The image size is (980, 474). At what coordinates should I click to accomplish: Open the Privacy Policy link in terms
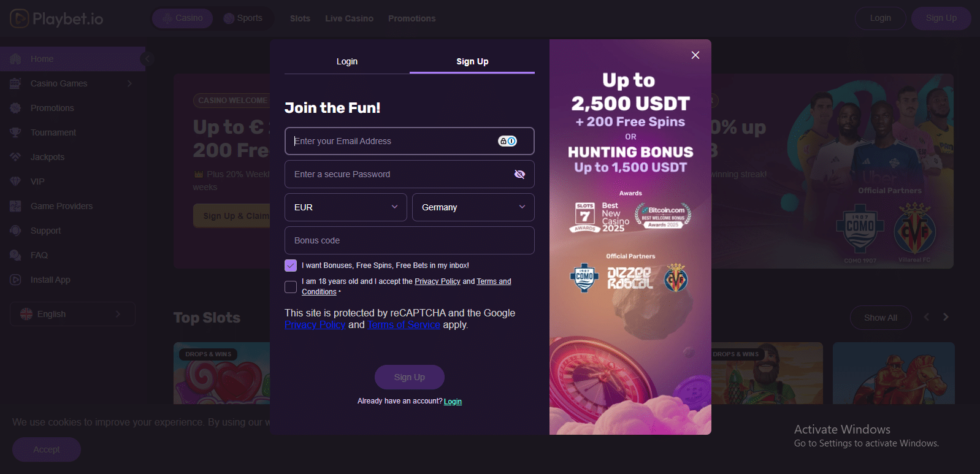(x=437, y=281)
